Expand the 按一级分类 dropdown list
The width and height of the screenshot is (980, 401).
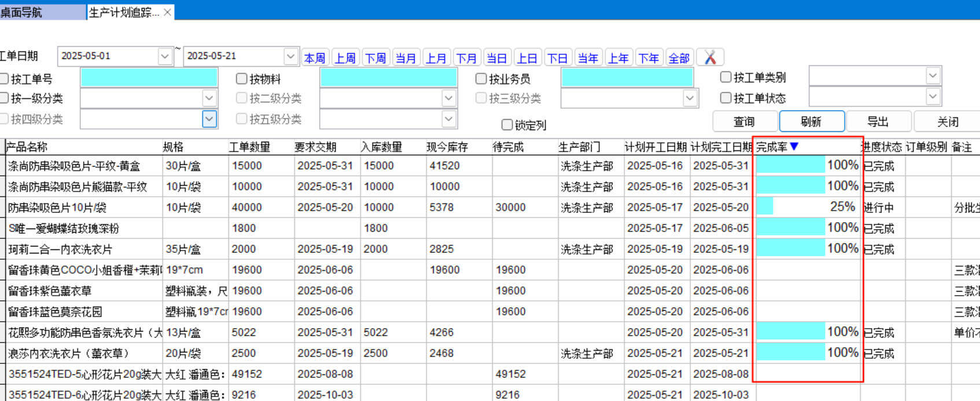(x=209, y=98)
